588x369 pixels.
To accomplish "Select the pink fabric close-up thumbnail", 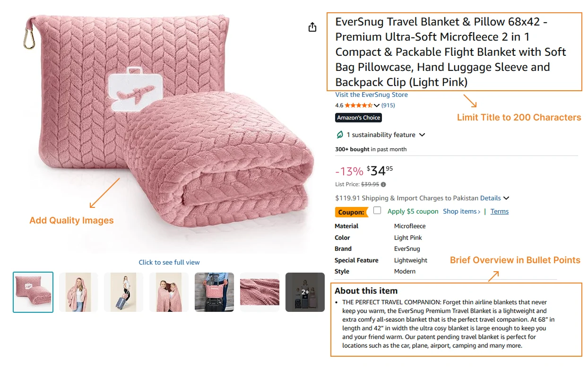I will tap(259, 292).
